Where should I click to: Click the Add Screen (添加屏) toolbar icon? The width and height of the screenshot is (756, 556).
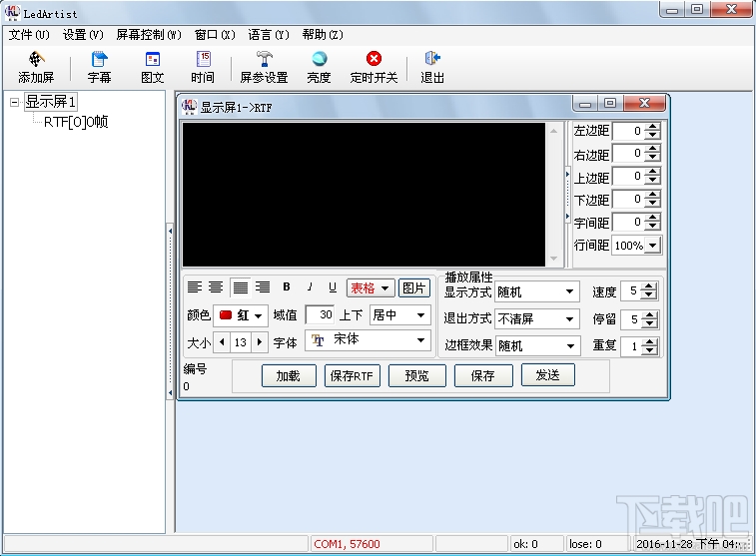[x=36, y=68]
